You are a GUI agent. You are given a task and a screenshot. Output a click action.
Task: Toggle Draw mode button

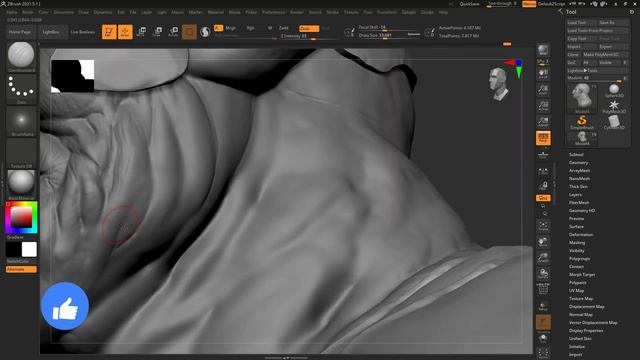pyautogui.click(x=125, y=32)
